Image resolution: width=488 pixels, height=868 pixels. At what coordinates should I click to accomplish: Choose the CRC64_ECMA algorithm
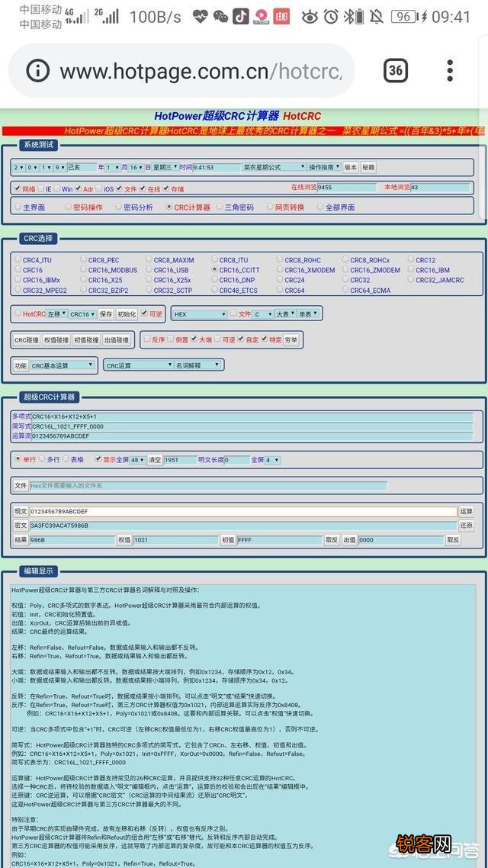point(345,290)
